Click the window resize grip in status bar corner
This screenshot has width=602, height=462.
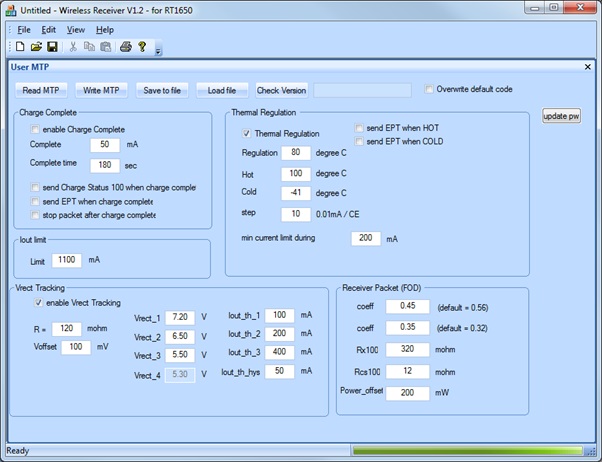[x=590, y=451]
